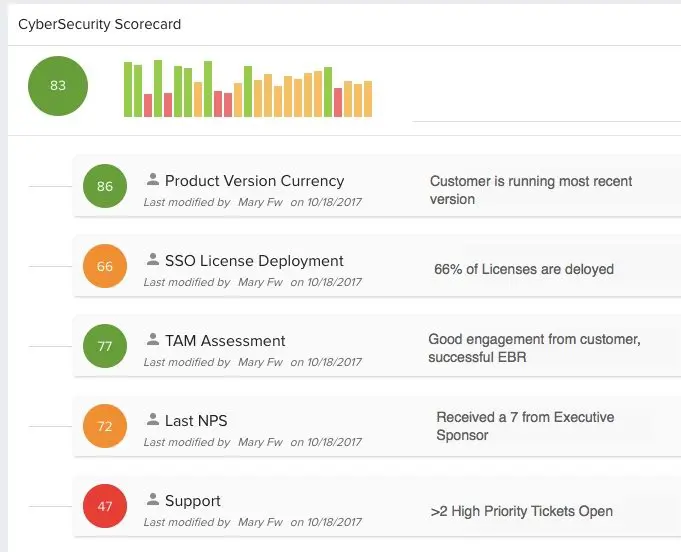Click person icon beside Product Version Currency
The width and height of the screenshot is (681, 552).
pyautogui.click(x=153, y=180)
